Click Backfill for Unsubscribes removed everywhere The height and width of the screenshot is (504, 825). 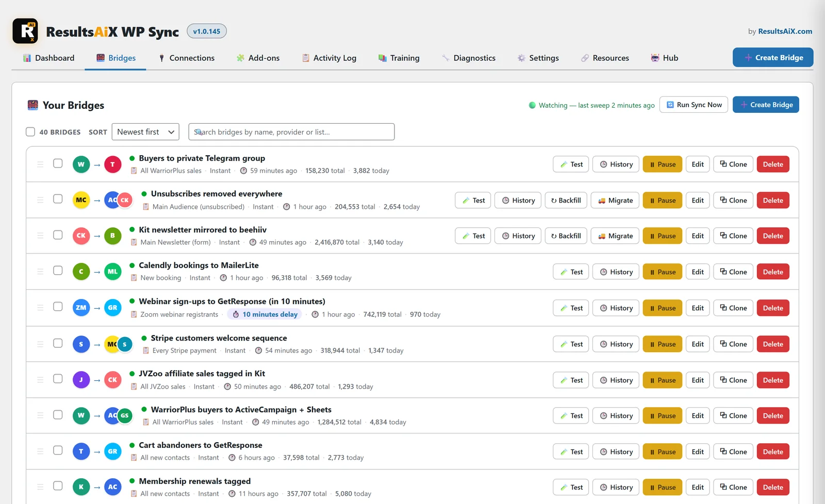click(566, 200)
